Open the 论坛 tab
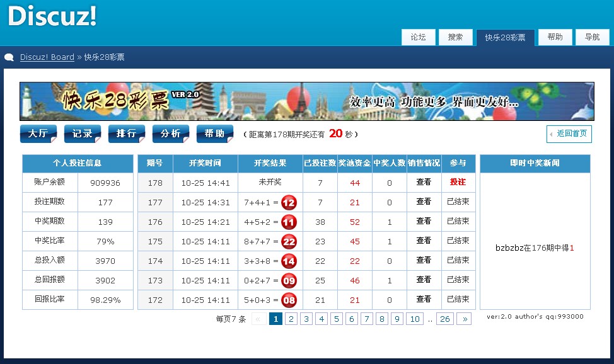This screenshot has height=364, width=614. [418, 37]
